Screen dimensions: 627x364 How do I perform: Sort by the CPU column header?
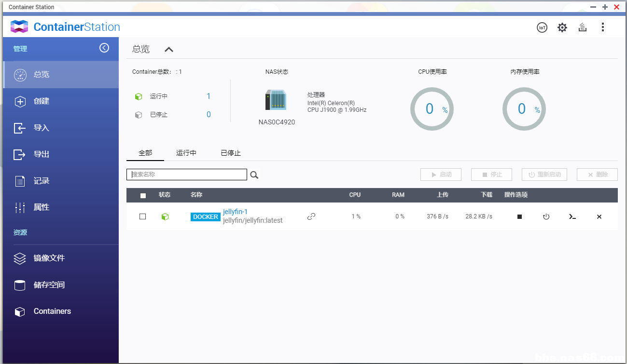[355, 195]
